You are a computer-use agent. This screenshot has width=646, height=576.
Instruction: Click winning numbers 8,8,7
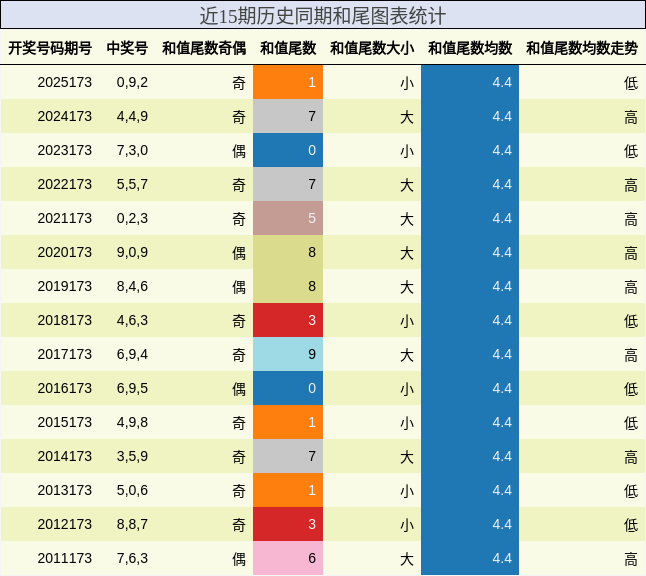(132, 524)
